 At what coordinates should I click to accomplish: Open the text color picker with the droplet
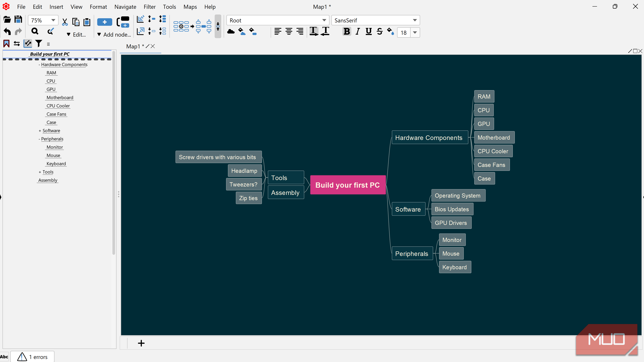point(390,32)
